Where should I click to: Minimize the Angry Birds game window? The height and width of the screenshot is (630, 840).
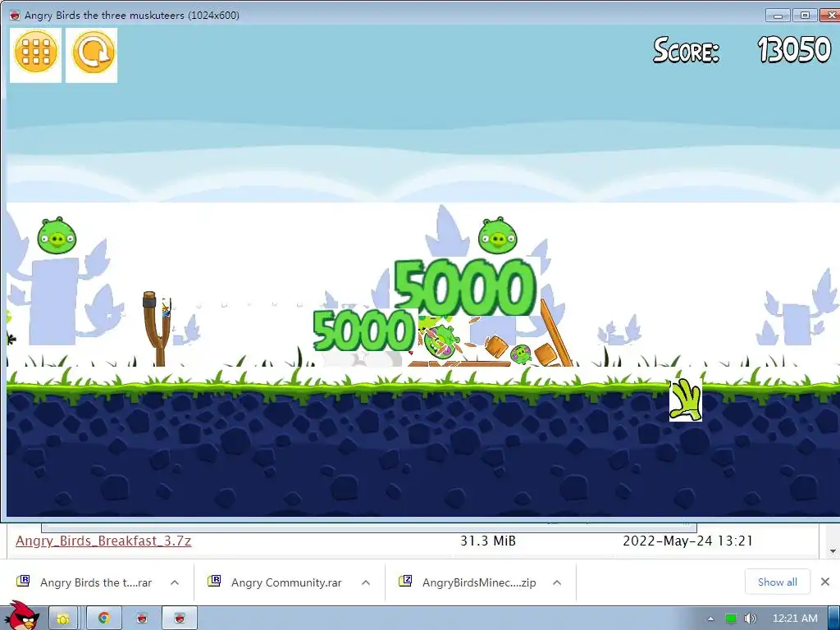778,15
